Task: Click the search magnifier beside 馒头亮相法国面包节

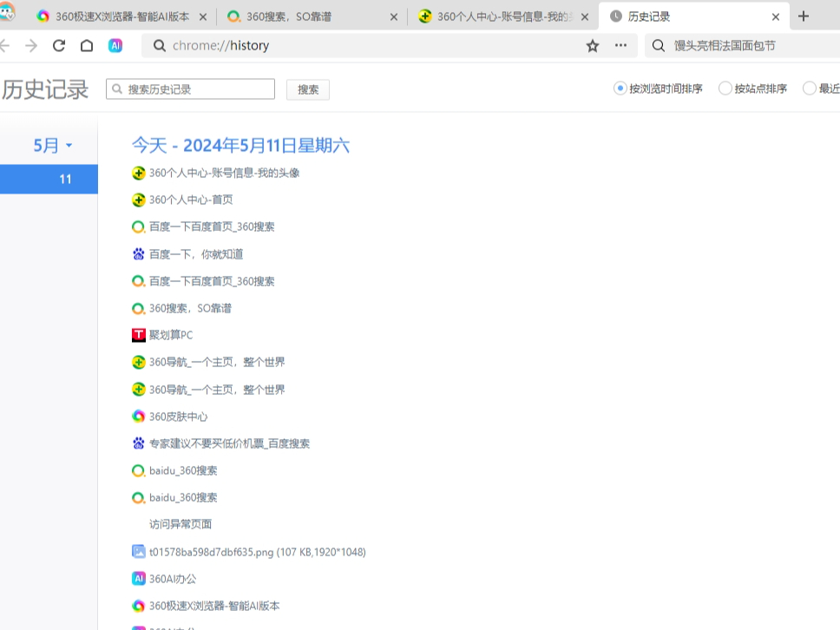Action: [x=659, y=46]
